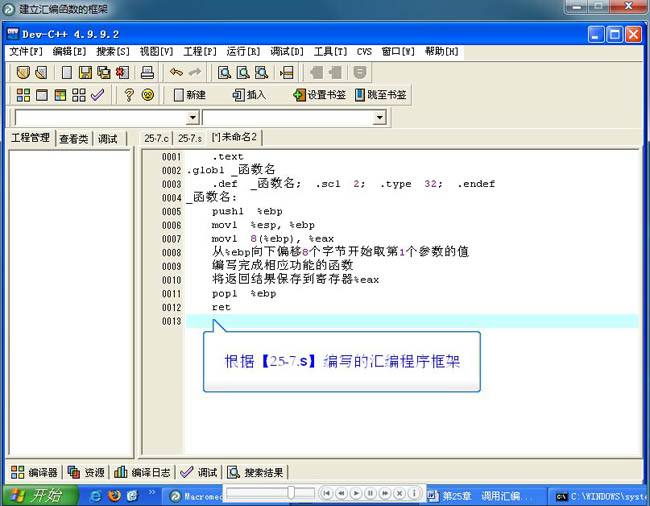
Task: Click the 设置书签 toolbar button
Action: (x=319, y=95)
